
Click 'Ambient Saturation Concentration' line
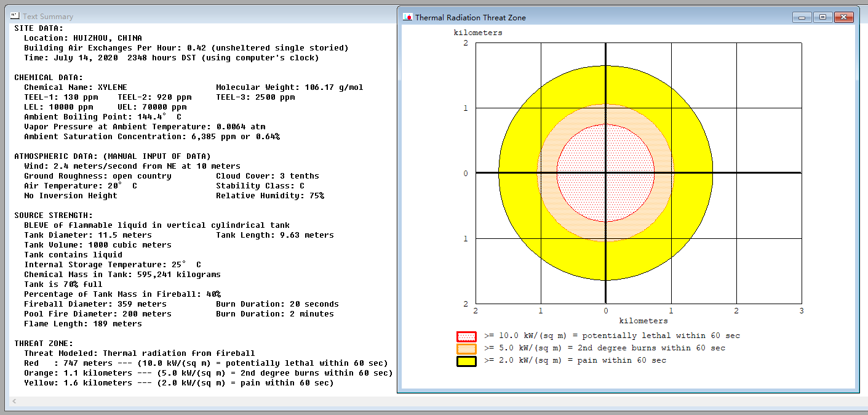click(x=152, y=137)
